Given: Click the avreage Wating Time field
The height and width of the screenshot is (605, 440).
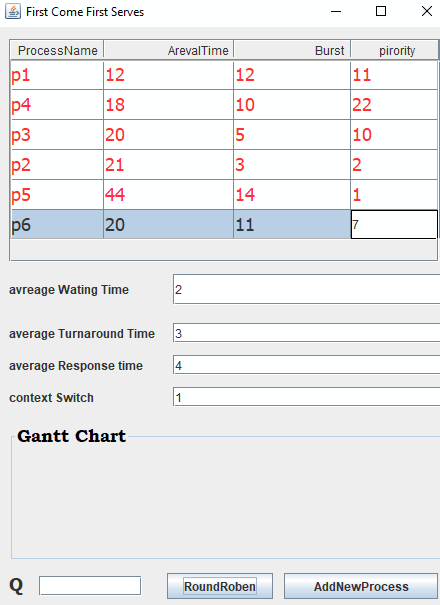Looking at the screenshot, I should click(307, 289).
